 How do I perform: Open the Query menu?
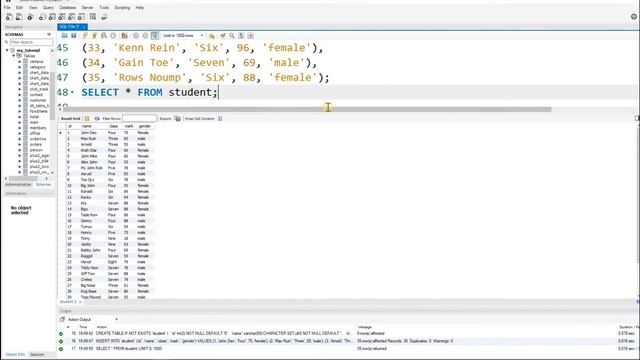(x=48, y=7)
